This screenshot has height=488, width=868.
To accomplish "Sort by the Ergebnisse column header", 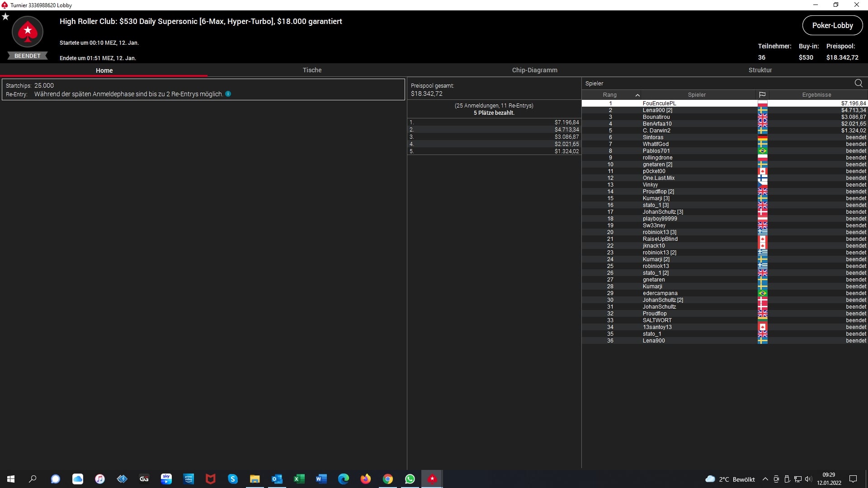I will coord(816,95).
